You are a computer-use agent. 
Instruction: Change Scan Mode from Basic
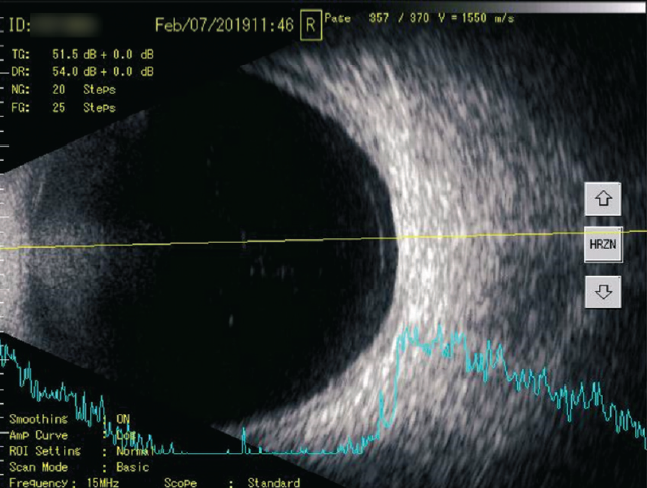[x=131, y=467]
